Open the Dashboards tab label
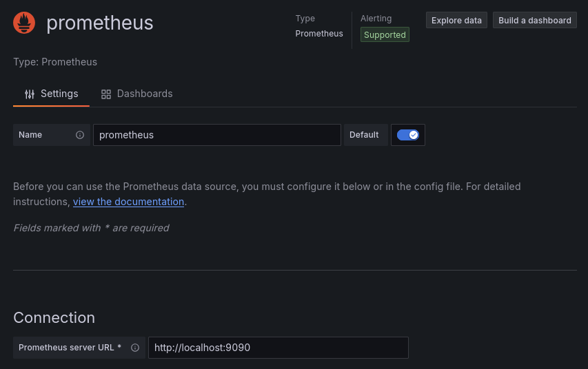The height and width of the screenshot is (369, 588). 145,94
